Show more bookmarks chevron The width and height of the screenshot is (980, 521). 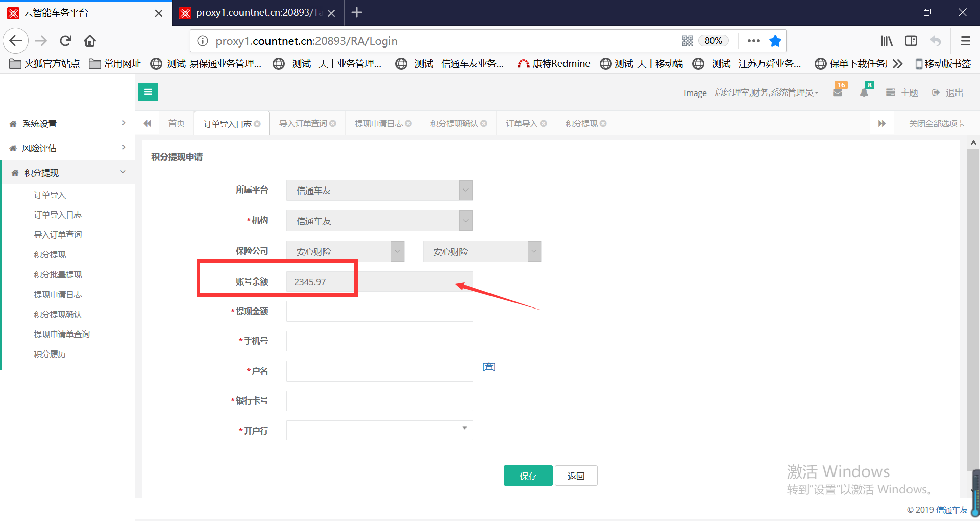pos(897,64)
